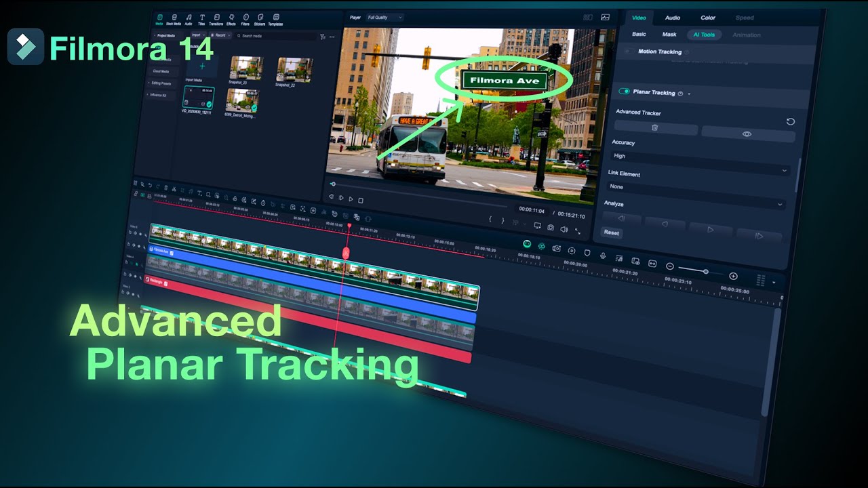This screenshot has width=868, height=488.
Task: Open the Record dropdown in media panel
Action: (220, 35)
